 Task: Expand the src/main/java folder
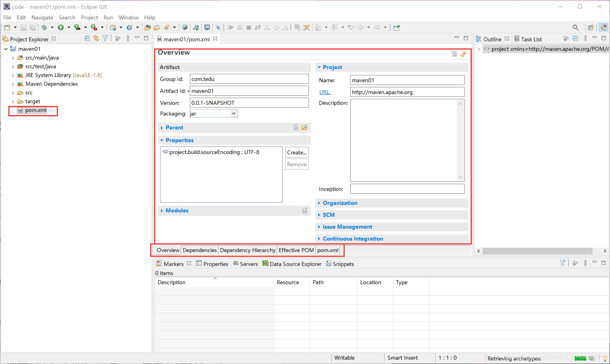coord(13,58)
